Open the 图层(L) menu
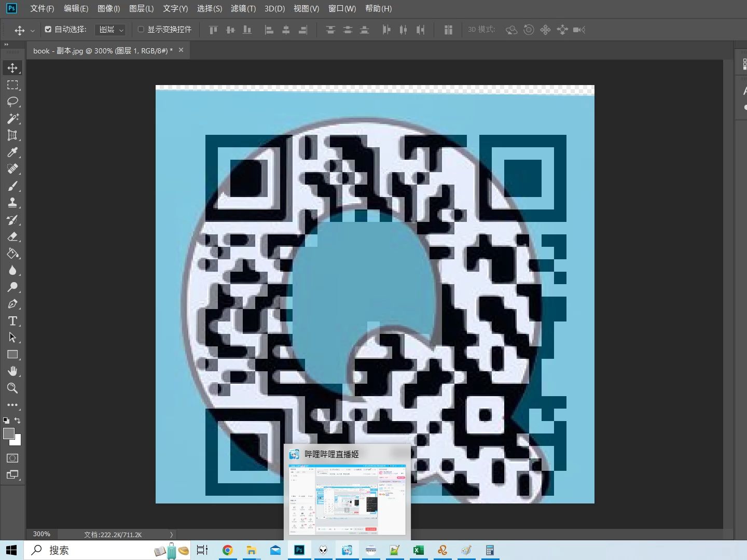 pos(142,9)
